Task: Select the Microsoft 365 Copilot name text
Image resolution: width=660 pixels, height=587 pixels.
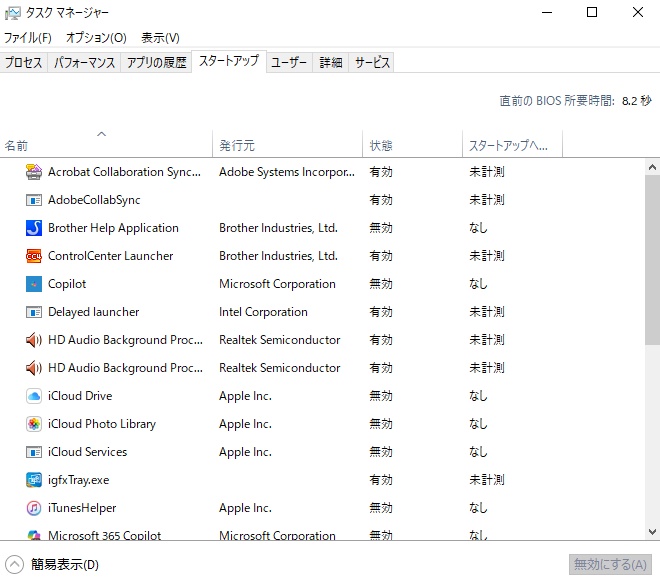Action: click(x=104, y=535)
